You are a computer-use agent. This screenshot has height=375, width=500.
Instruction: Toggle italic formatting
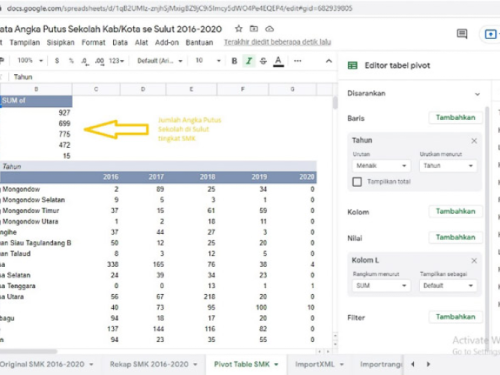(x=249, y=61)
